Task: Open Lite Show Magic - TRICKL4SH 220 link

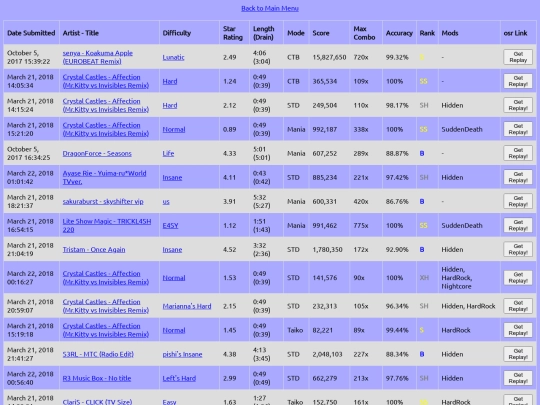Action: 107,226
